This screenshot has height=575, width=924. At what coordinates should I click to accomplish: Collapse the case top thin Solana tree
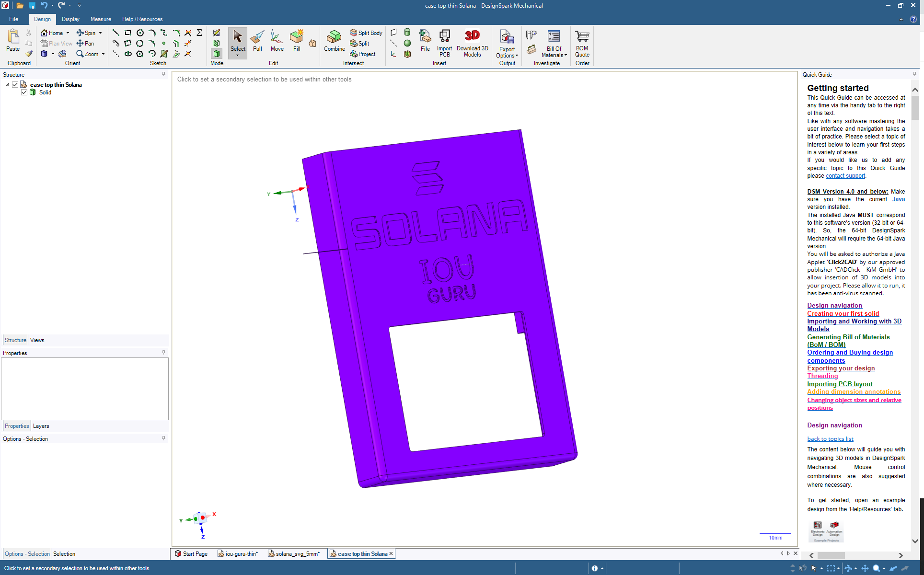[x=8, y=85]
